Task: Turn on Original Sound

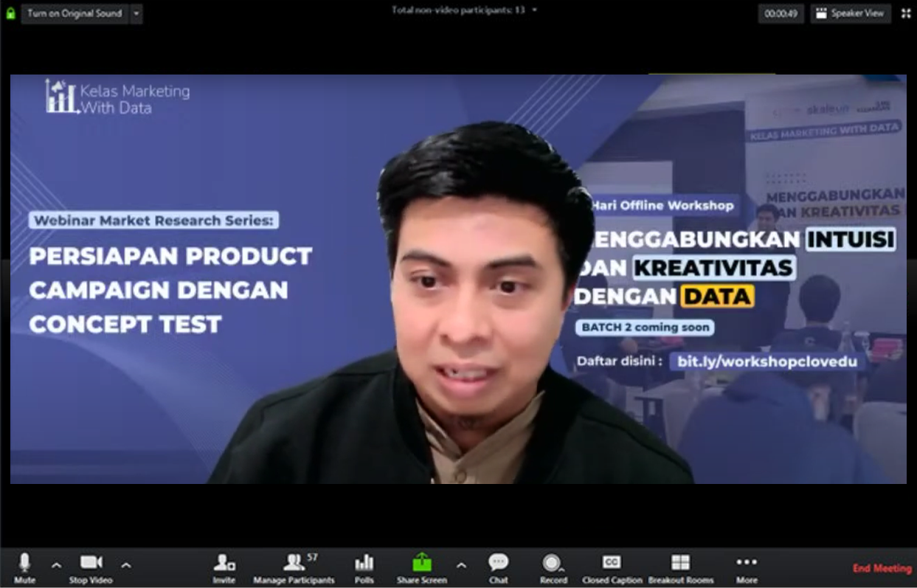Action: (x=75, y=13)
